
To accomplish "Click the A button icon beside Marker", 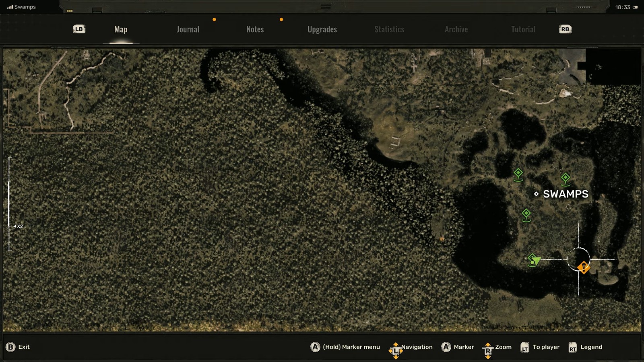I will click(446, 347).
